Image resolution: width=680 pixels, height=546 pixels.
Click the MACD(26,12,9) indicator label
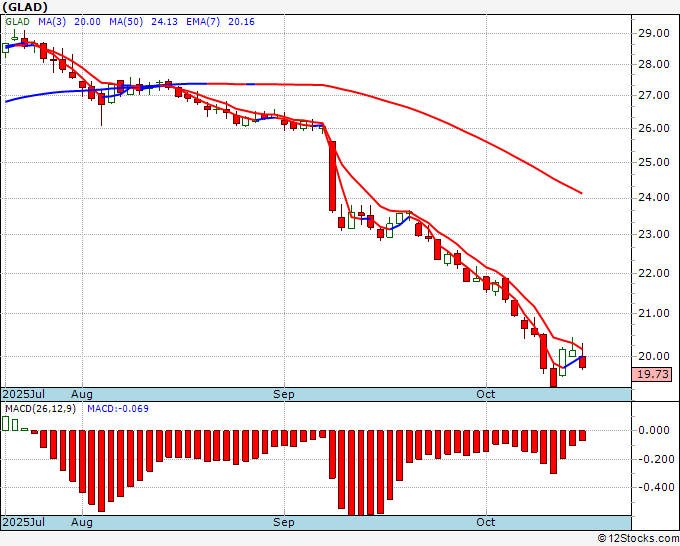(x=40, y=409)
